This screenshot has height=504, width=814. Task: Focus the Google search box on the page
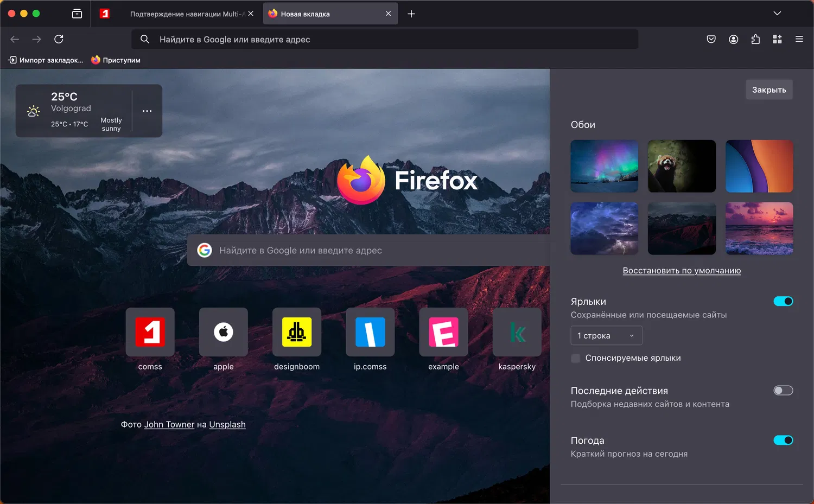click(368, 250)
